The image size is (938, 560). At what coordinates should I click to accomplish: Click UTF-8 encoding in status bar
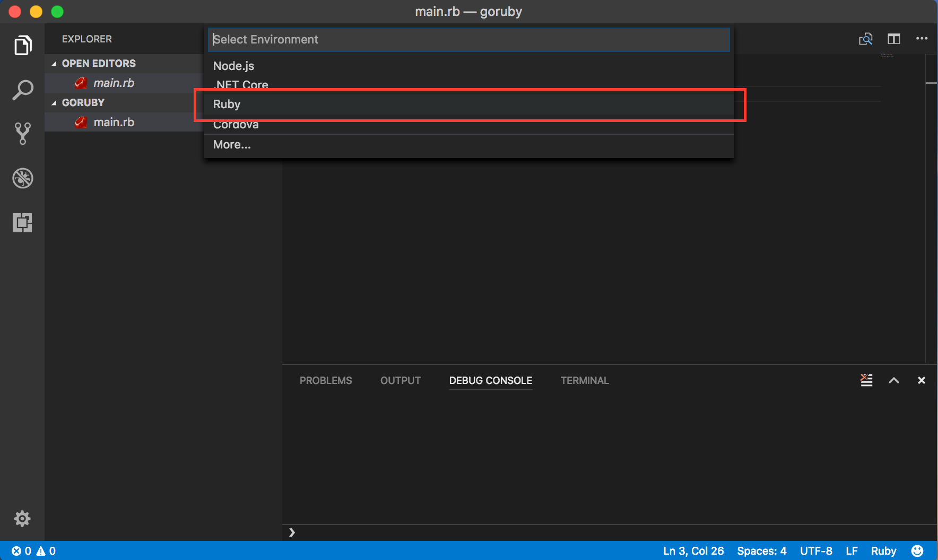pos(816,551)
